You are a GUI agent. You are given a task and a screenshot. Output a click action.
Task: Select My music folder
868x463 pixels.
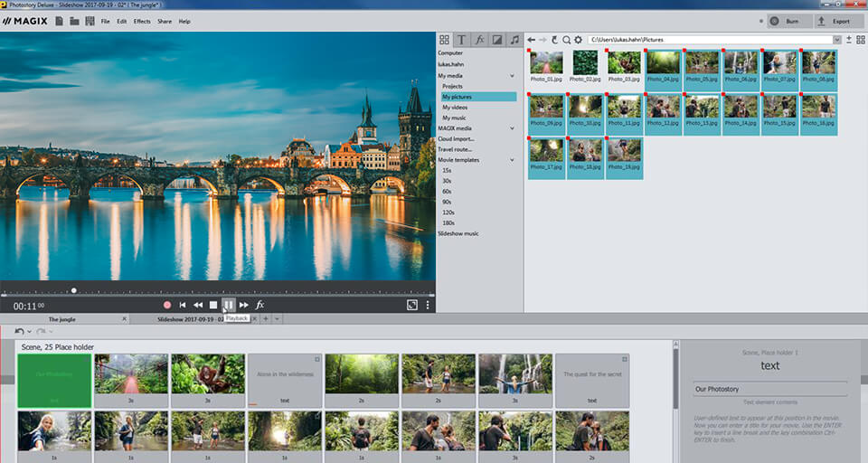coord(454,118)
